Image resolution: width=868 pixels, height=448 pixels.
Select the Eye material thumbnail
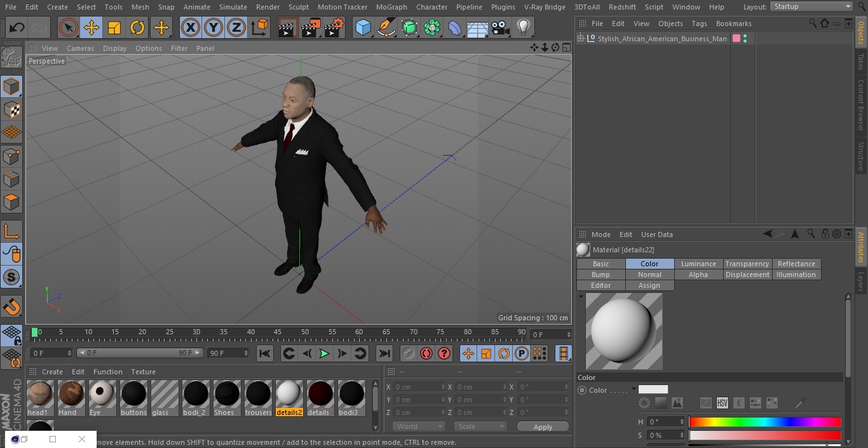click(102, 398)
